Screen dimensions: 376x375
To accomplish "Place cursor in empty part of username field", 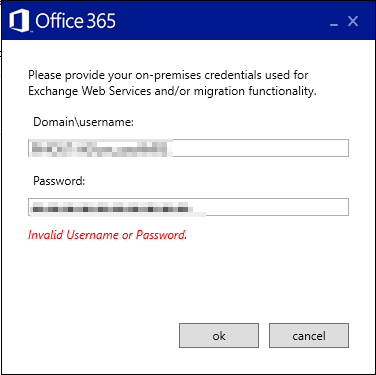I will [260, 148].
